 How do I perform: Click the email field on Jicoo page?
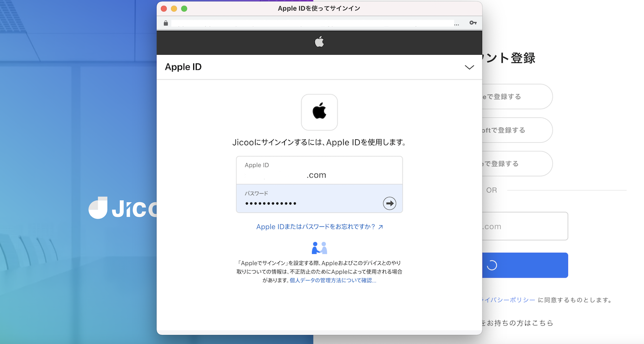pyautogui.click(x=525, y=226)
